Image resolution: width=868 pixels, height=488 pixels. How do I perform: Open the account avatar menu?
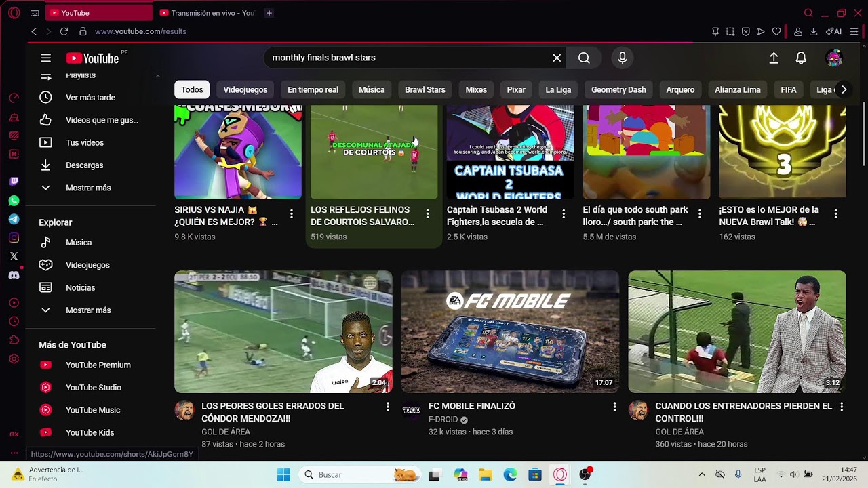click(x=834, y=58)
